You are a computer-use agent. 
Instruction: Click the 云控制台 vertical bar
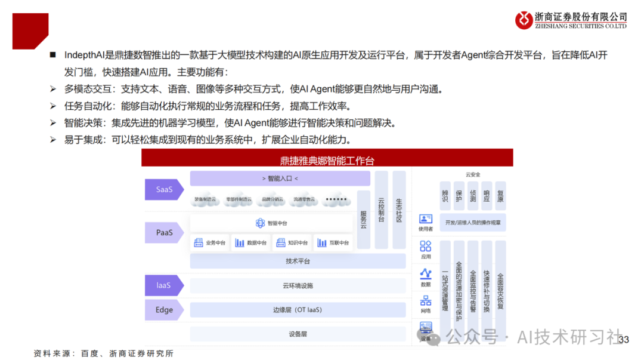[x=381, y=210]
